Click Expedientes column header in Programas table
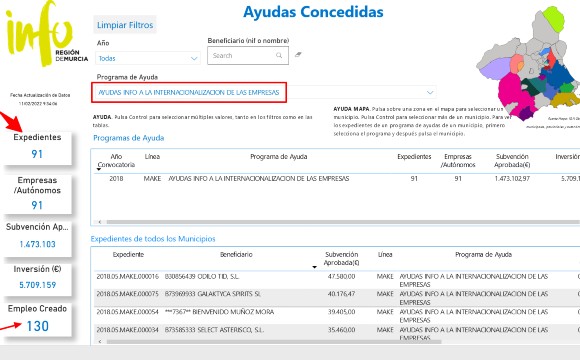 (414, 157)
